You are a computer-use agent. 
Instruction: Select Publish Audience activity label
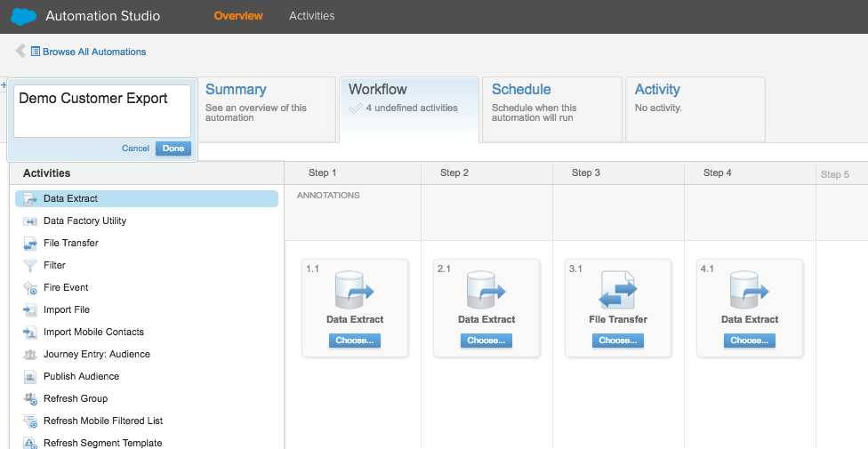pos(82,376)
